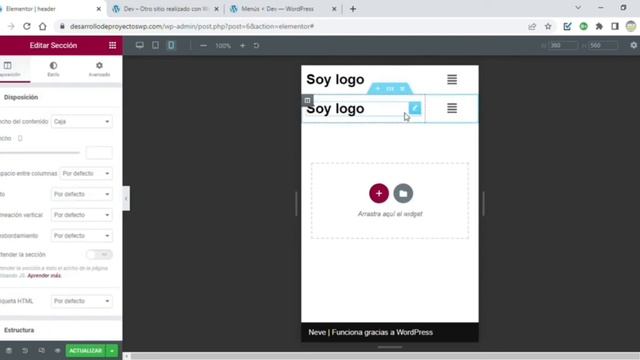640x360 pixels.
Task: Click the first Soy logo heading
Action: (x=335, y=79)
